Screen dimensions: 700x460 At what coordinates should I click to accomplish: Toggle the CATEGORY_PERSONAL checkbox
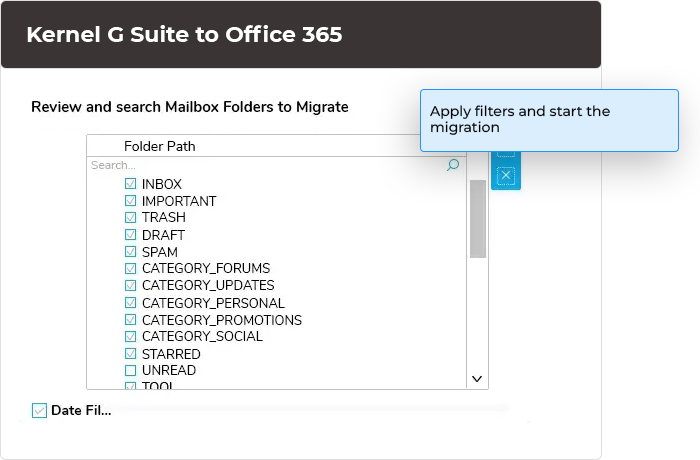[130, 302]
